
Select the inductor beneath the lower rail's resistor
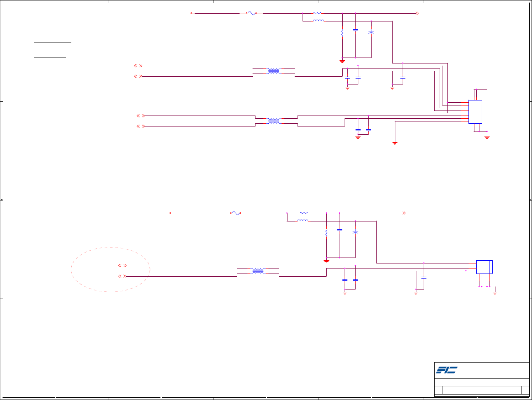(x=303, y=221)
